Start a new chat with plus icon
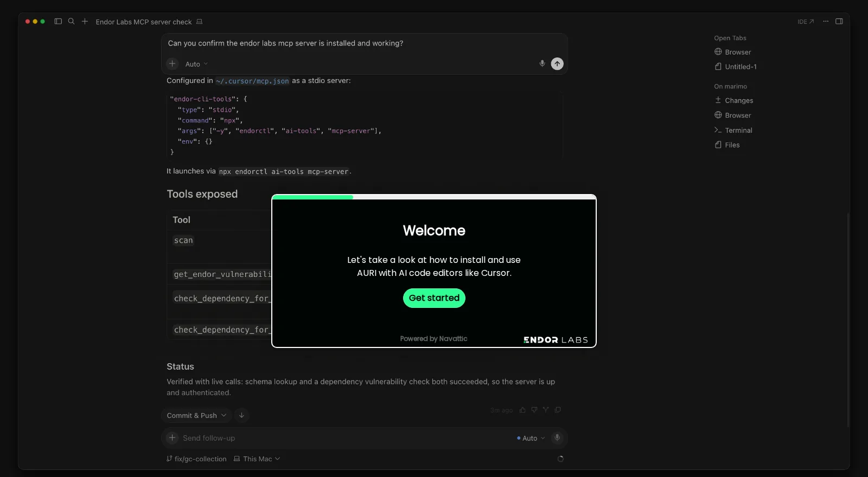This screenshot has height=477, width=868. [x=85, y=22]
